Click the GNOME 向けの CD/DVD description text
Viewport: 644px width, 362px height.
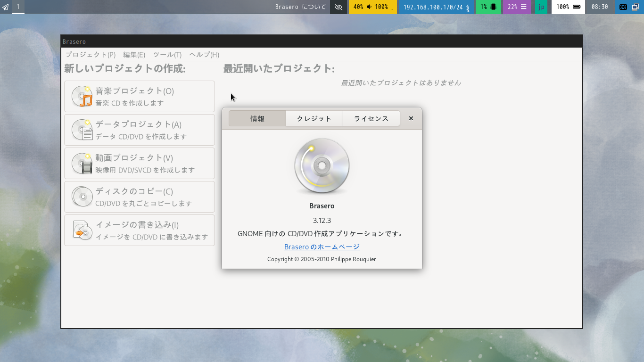coord(321,233)
